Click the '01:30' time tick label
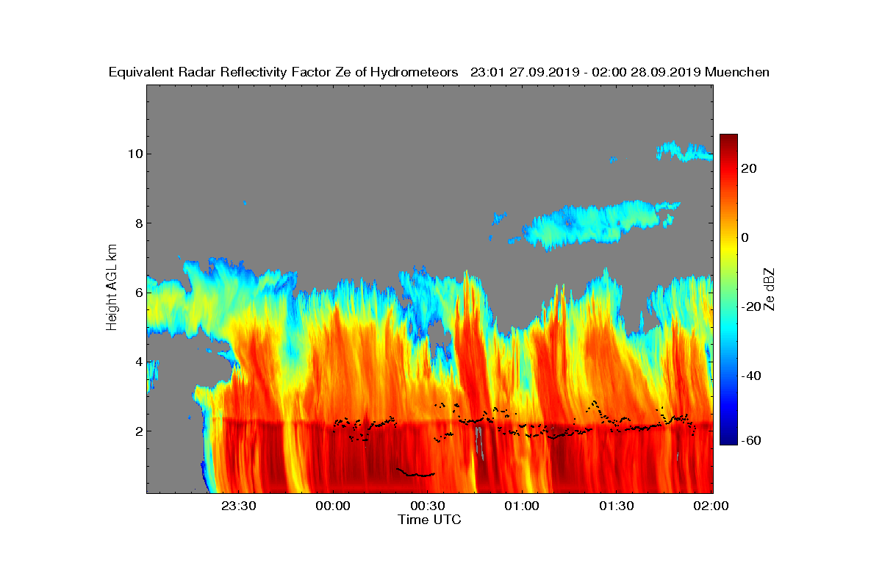The width and height of the screenshot is (882, 588). [617, 506]
